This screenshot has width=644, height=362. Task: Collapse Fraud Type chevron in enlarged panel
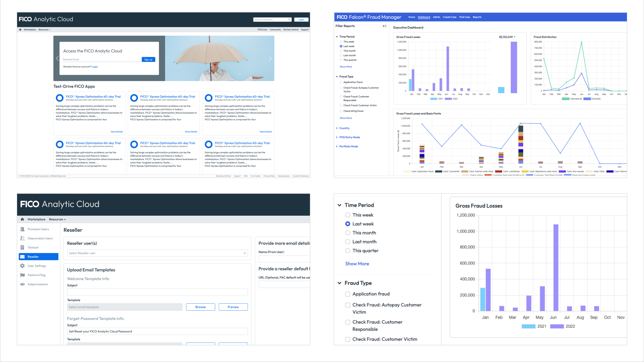pyautogui.click(x=339, y=283)
